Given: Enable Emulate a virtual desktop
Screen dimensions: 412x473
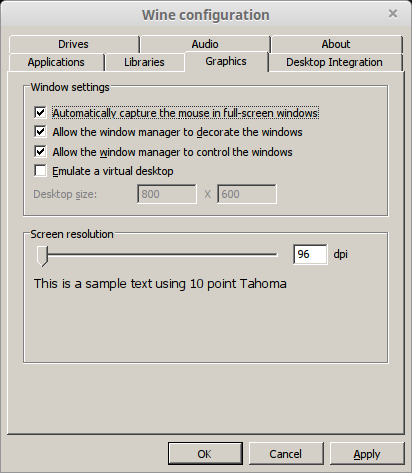Looking at the screenshot, I should (x=40, y=171).
